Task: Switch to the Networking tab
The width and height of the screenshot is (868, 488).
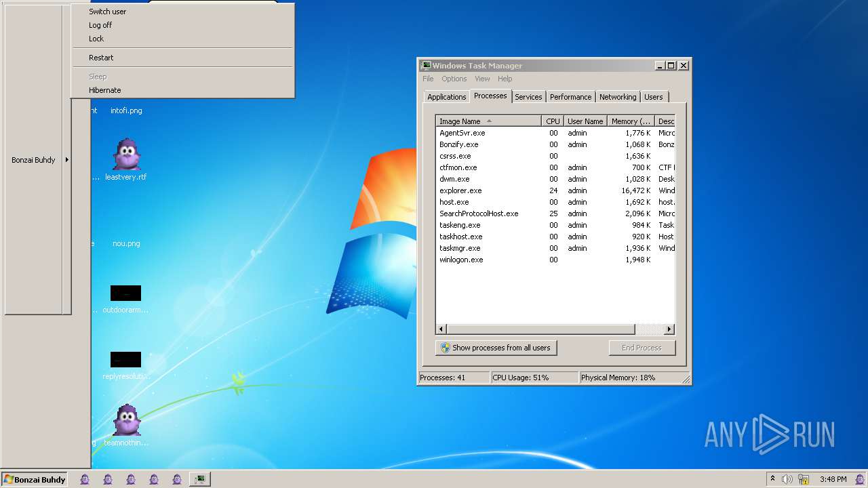Action: (x=618, y=97)
